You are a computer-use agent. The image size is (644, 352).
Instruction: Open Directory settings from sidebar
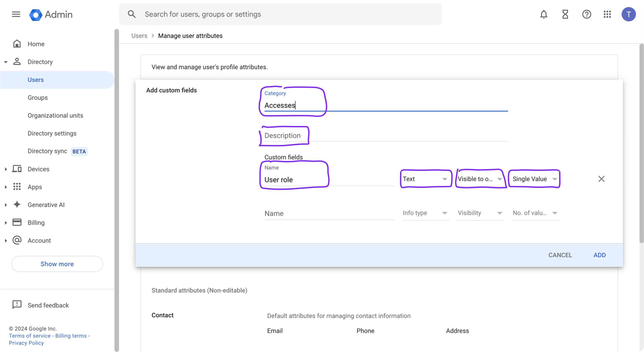point(52,133)
